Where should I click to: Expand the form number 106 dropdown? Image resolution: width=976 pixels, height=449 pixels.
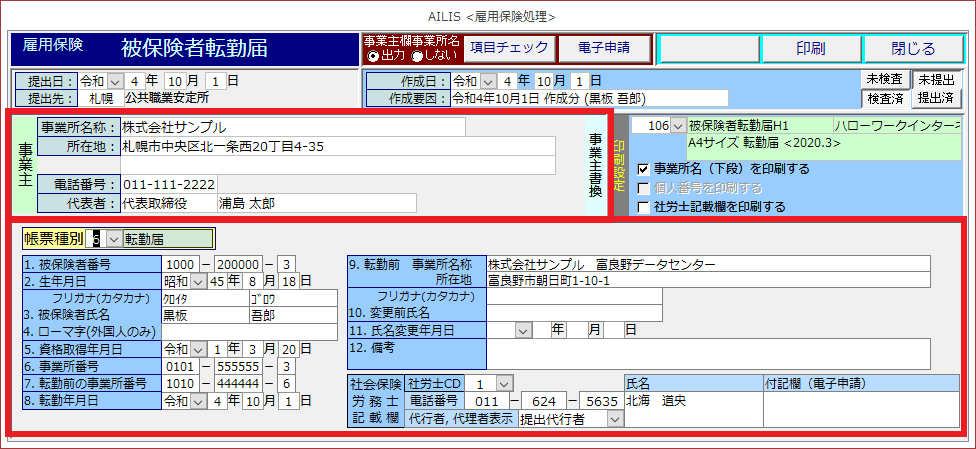[x=678, y=126]
